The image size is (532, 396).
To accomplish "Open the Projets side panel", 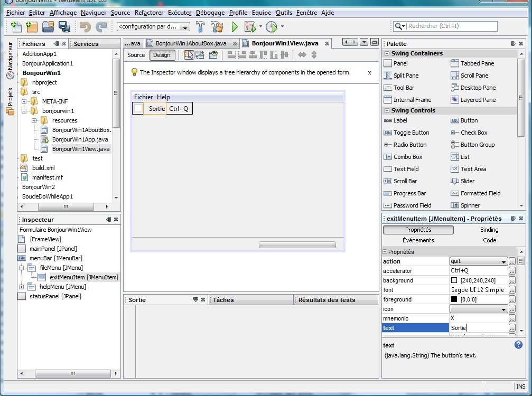I will [x=10, y=101].
